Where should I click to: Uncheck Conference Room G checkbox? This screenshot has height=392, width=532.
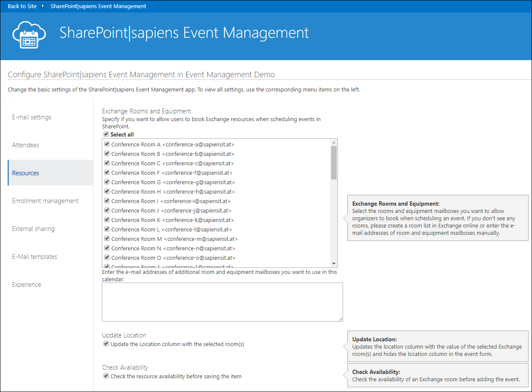pos(107,182)
